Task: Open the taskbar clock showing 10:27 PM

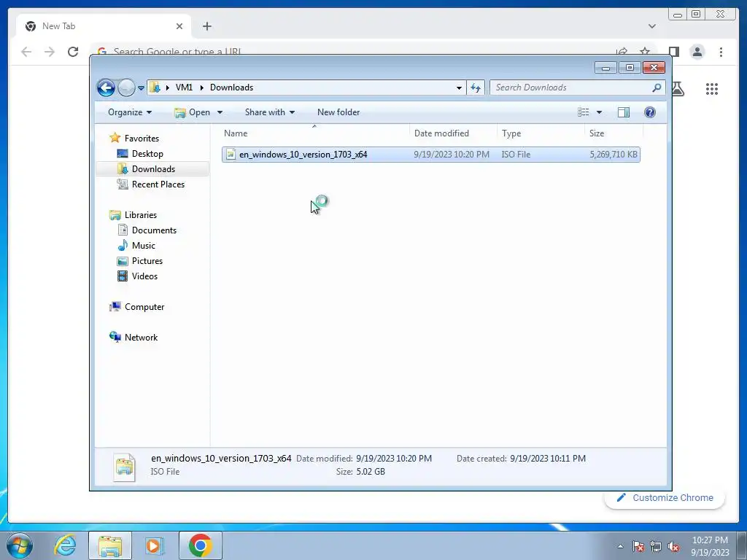Action: pyautogui.click(x=710, y=545)
